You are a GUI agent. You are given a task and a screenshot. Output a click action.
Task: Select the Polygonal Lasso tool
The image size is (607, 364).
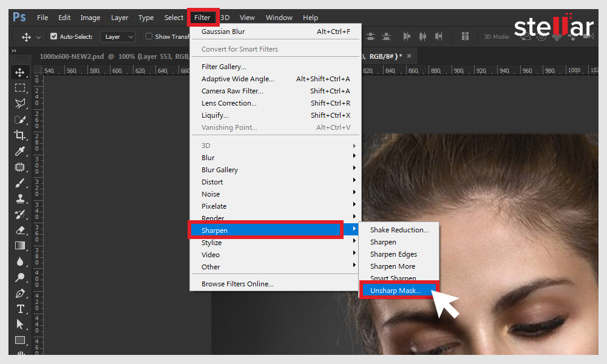20,104
